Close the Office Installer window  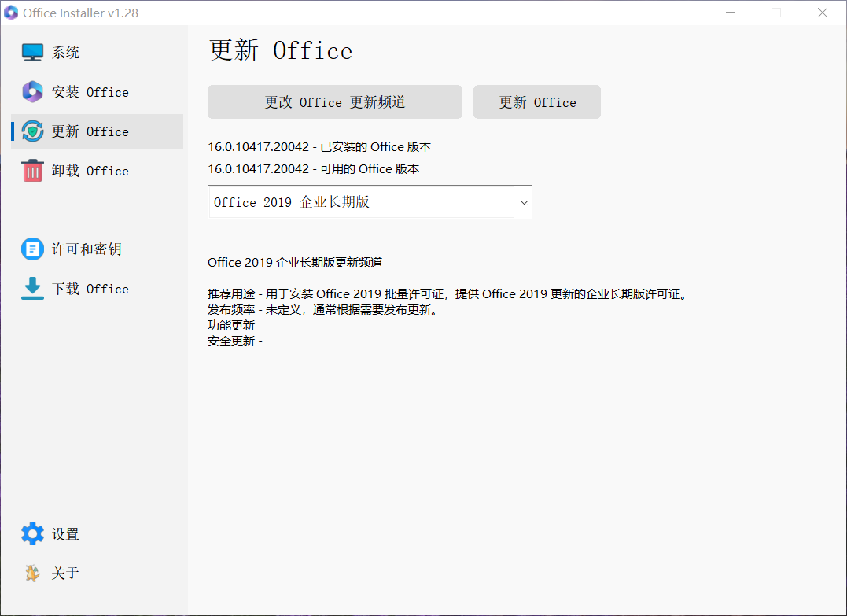point(823,13)
